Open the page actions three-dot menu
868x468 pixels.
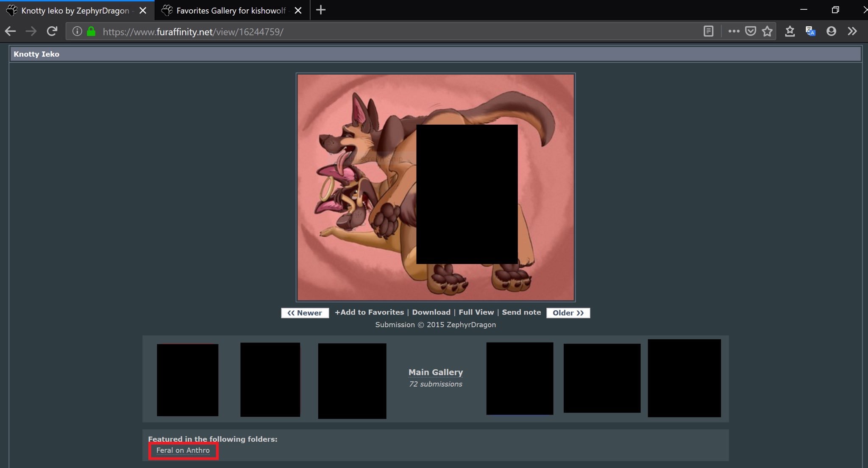point(734,31)
